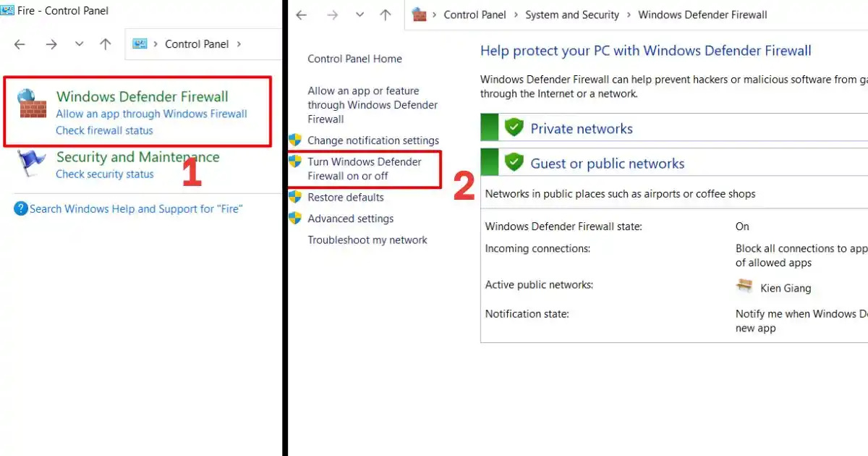The width and height of the screenshot is (868, 456).
Task: Click the shield icon beside Advanced settings
Action: (294, 219)
